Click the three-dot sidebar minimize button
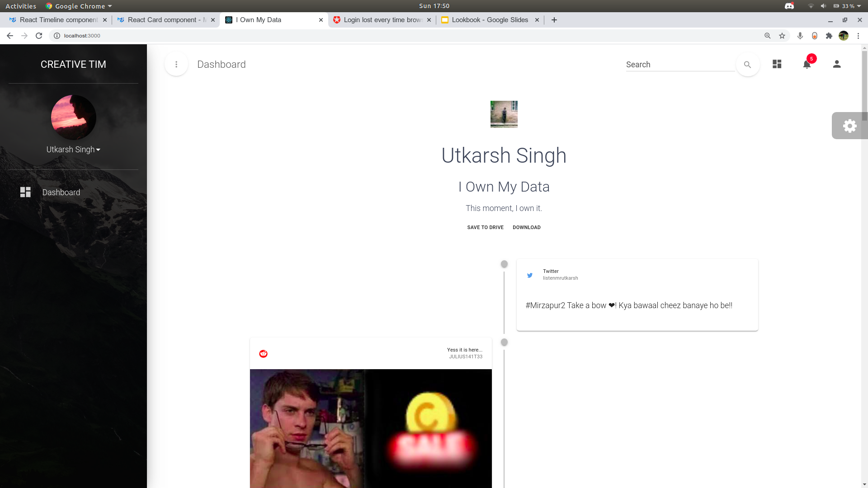This screenshot has width=868, height=488. pos(176,64)
